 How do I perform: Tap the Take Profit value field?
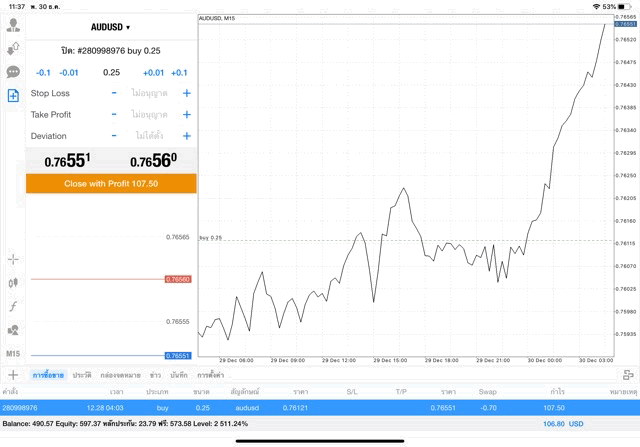pyautogui.click(x=149, y=114)
